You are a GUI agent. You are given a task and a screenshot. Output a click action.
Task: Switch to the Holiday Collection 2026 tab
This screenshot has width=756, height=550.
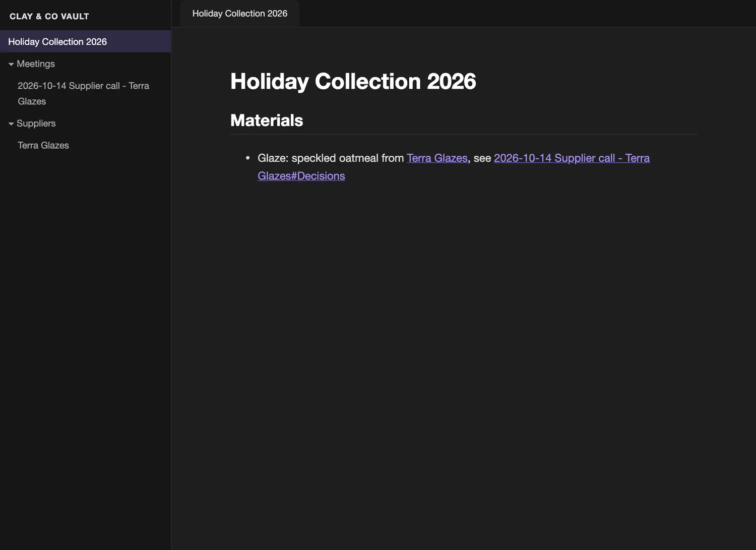(240, 14)
